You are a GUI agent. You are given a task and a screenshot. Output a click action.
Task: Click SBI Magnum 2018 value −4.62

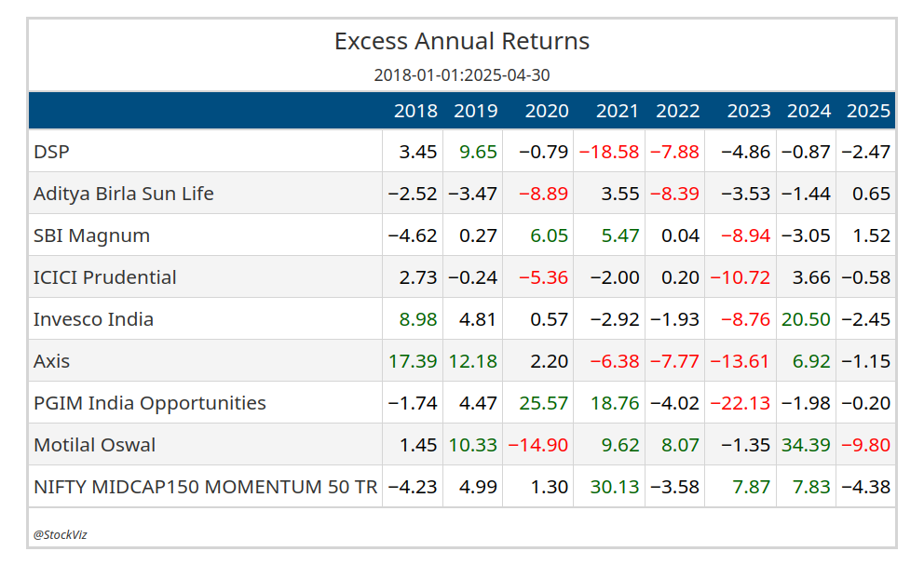pyautogui.click(x=413, y=235)
